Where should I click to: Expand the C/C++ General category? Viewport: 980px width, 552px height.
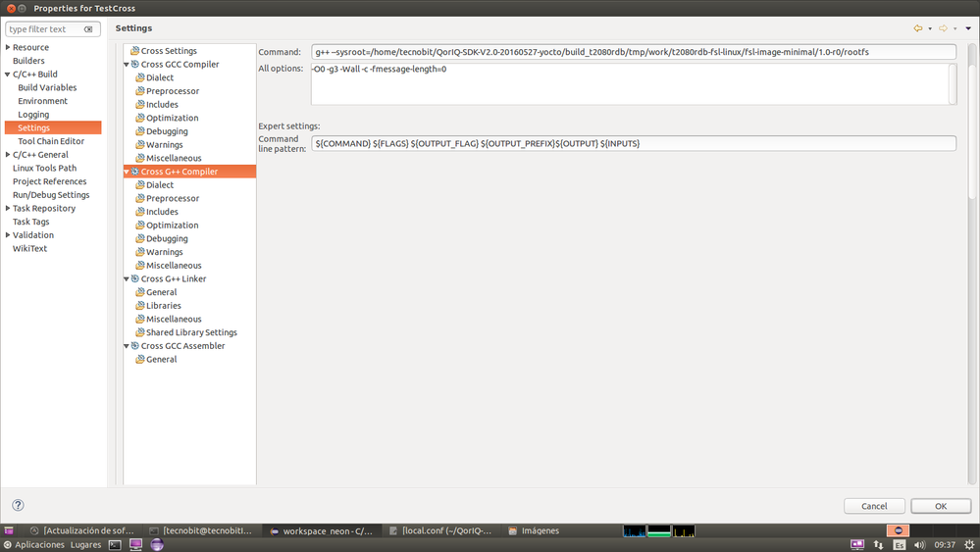pyautogui.click(x=8, y=155)
